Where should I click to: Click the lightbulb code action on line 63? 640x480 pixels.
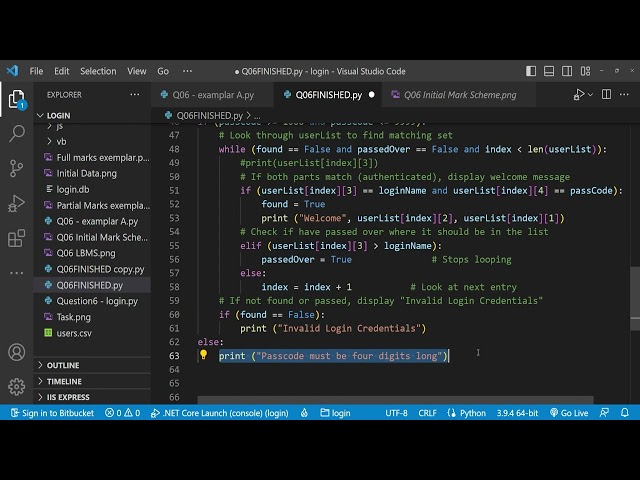tap(203, 356)
